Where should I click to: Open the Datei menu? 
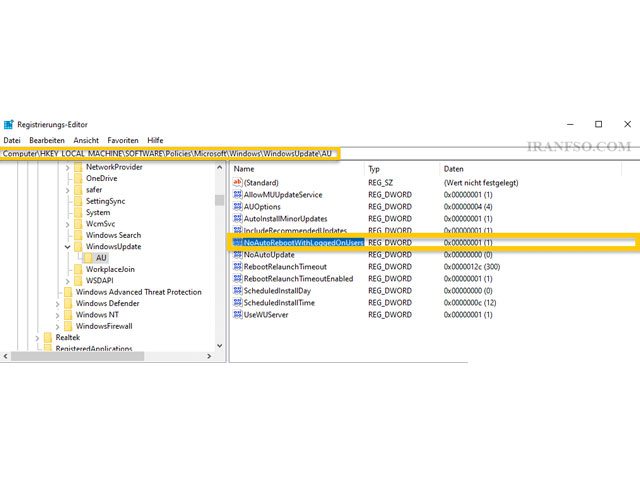(12, 140)
